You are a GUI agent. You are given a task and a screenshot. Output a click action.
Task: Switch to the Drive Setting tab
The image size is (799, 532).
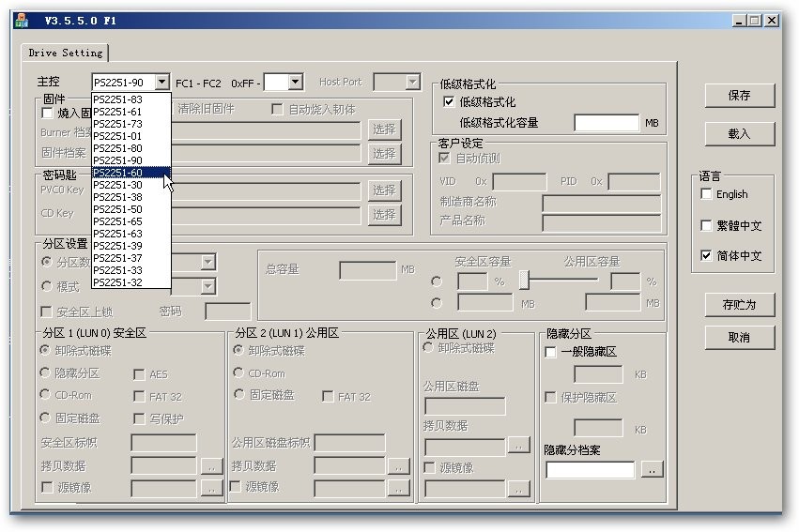click(64, 53)
